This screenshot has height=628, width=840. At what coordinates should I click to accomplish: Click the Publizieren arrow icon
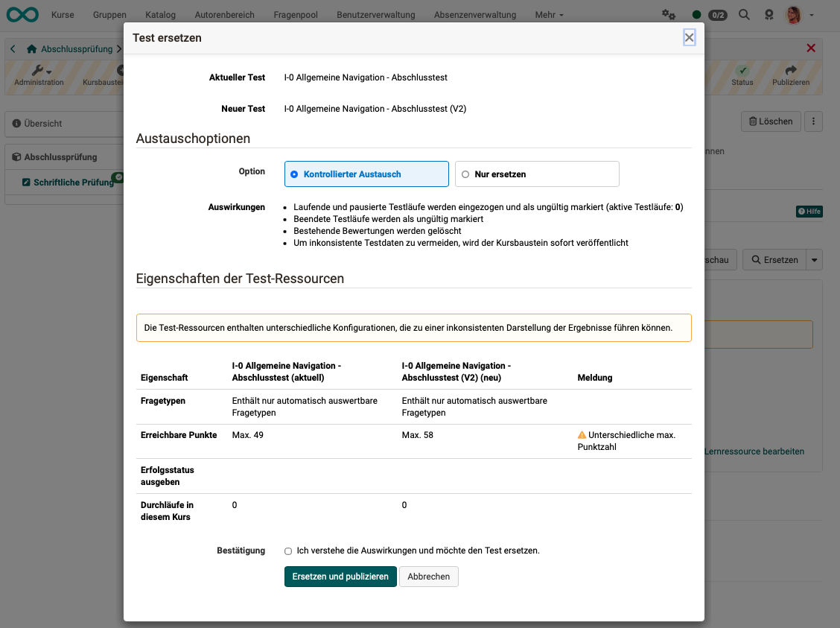(x=791, y=70)
